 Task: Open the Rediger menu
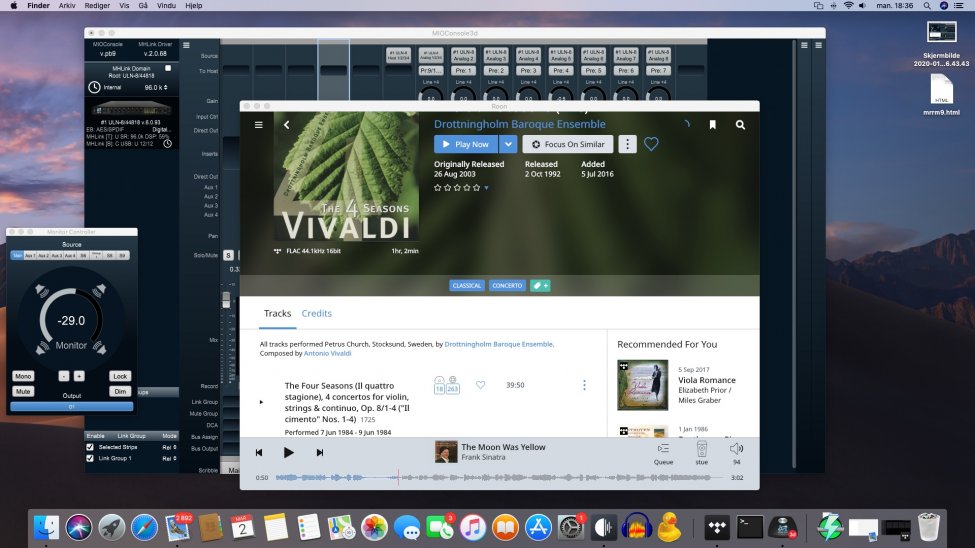click(x=97, y=6)
